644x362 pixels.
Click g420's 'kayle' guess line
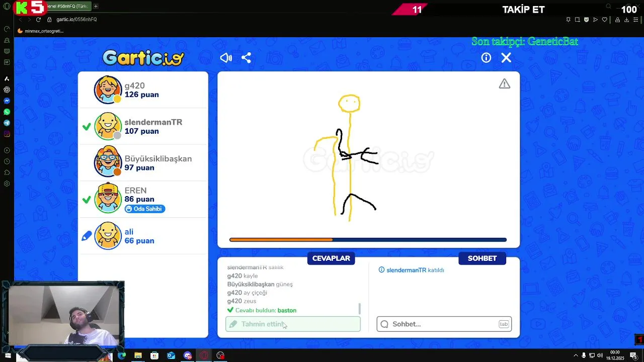coord(243,276)
